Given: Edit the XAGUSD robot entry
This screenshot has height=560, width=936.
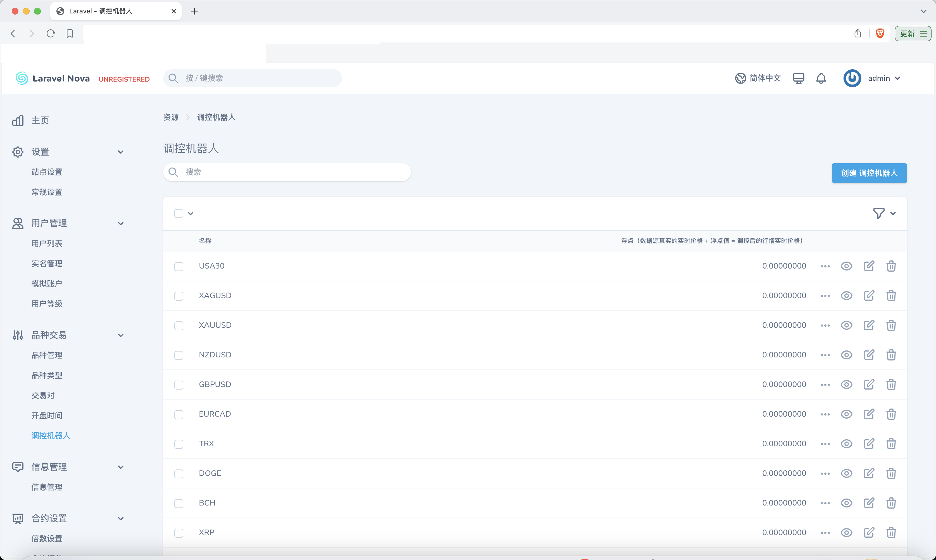Looking at the screenshot, I should tap(869, 295).
